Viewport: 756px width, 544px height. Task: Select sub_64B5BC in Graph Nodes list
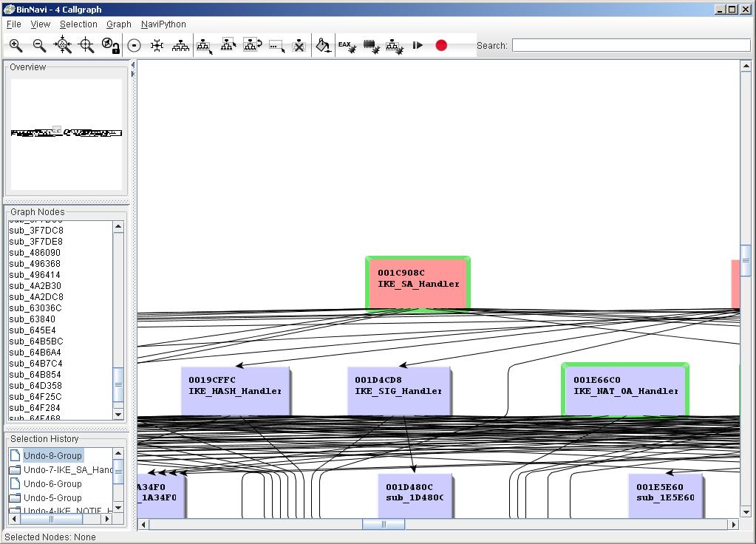36,341
